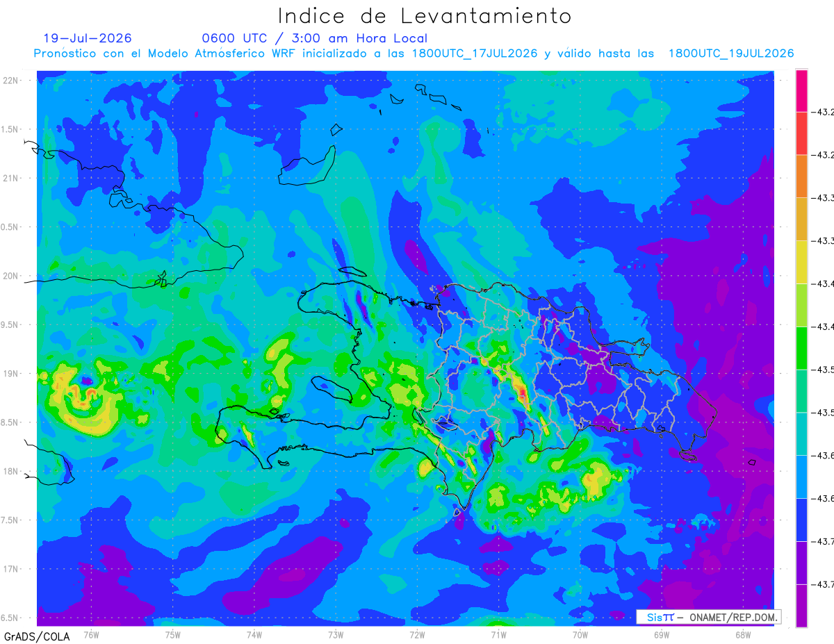
Task: Click the '72W' longitude label
Action: (x=417, y=635)
